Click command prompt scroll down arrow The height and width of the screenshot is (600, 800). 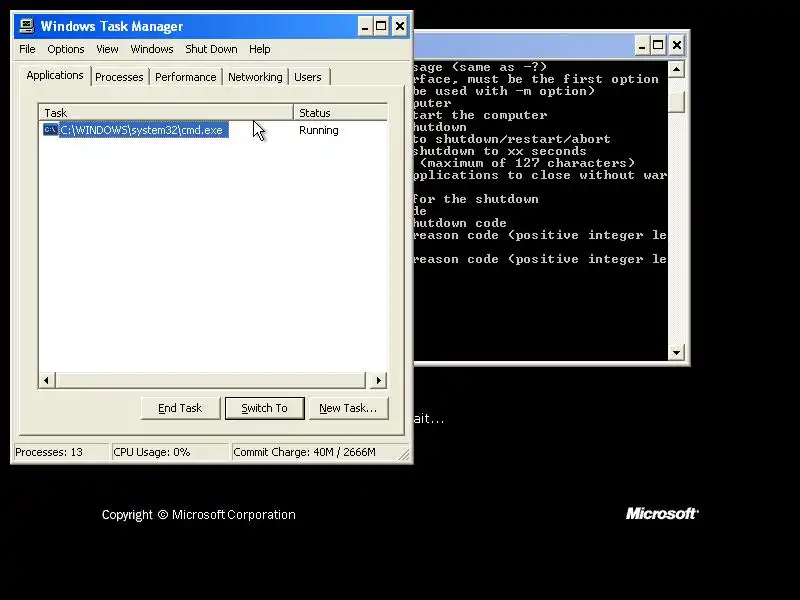point(676,352)
